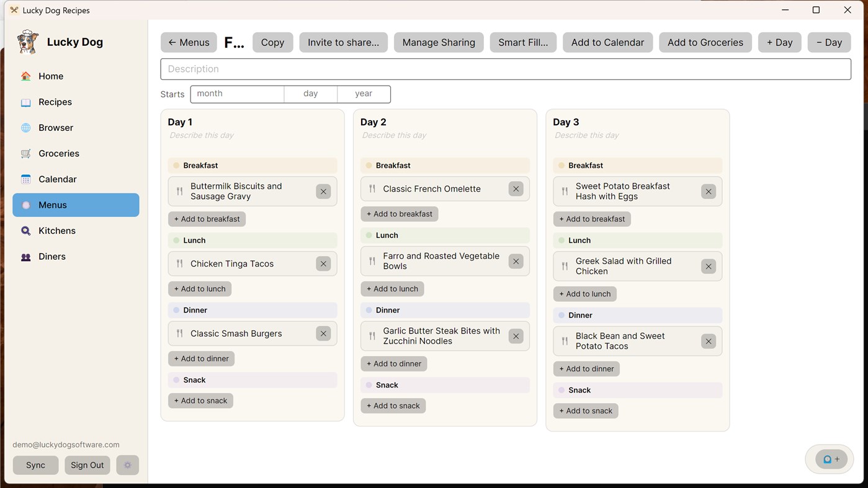Remove Sweet Potato Breakfast Hash with Eggs
Image resolution: width=868 pixels, height=488 pixels.
tap(709, 192)
